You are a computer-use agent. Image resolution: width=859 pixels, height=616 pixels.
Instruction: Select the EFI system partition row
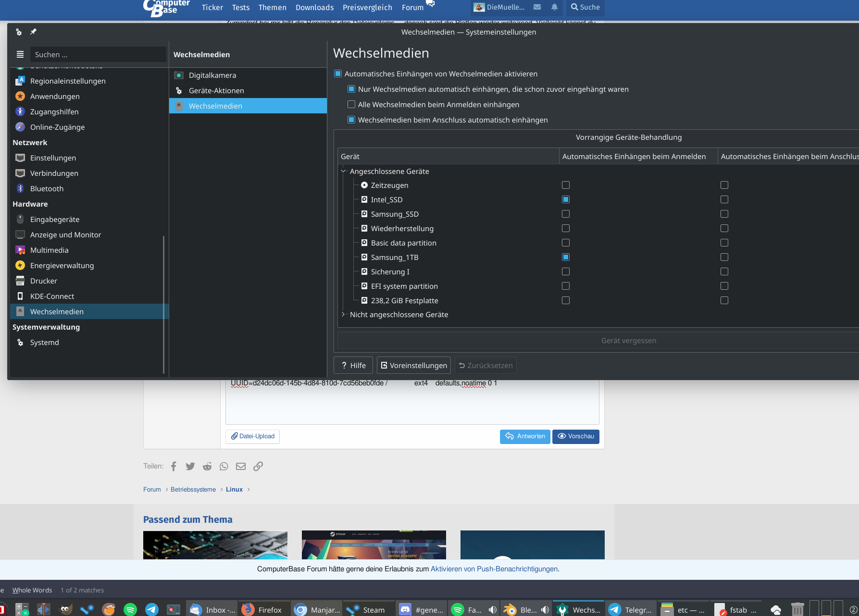(404, 286)
